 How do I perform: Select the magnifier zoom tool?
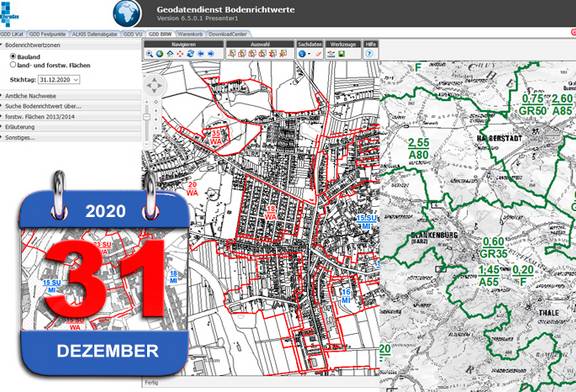(150, 54)
